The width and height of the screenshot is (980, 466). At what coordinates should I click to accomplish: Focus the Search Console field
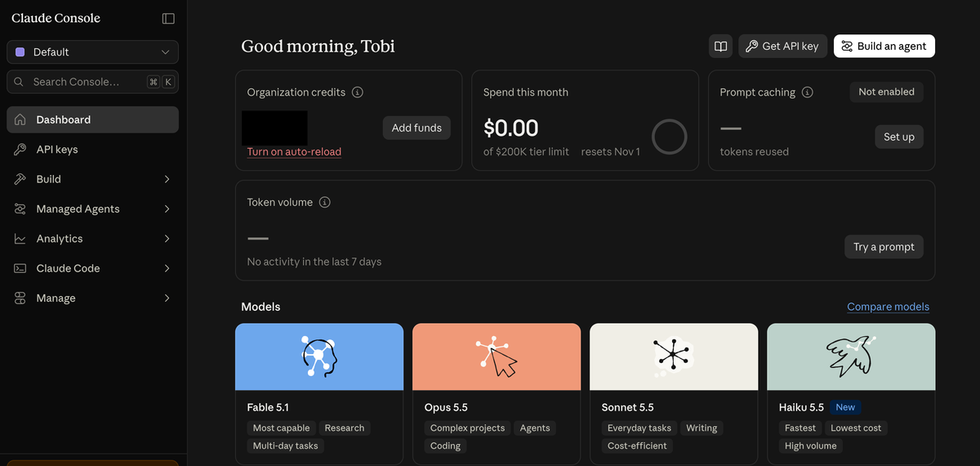tap(92, 82)
